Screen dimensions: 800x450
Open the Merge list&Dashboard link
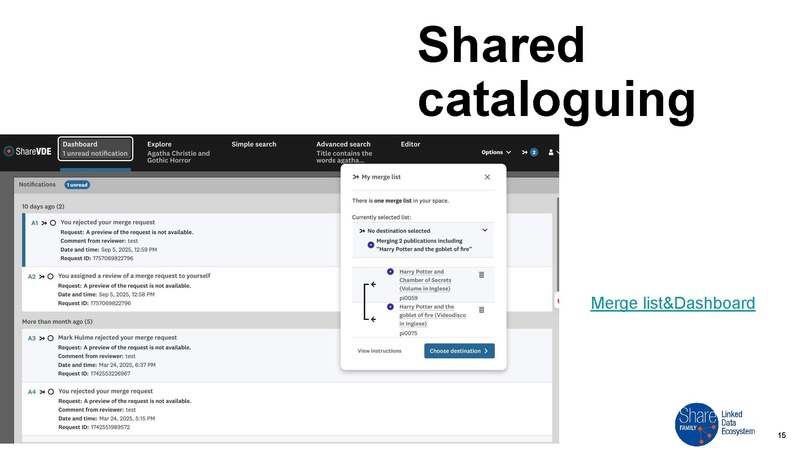[672, 303]
